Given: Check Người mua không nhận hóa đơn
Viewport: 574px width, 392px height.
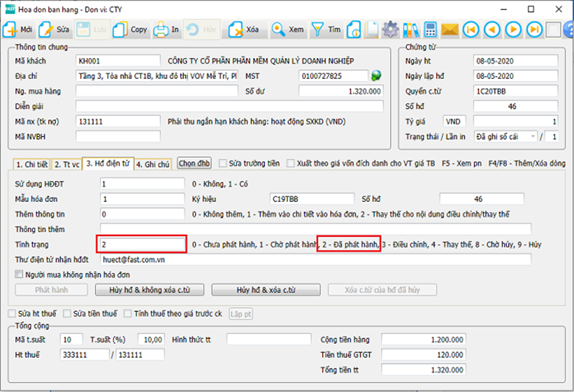Looking at the screenshot, I should coord(19,274).
